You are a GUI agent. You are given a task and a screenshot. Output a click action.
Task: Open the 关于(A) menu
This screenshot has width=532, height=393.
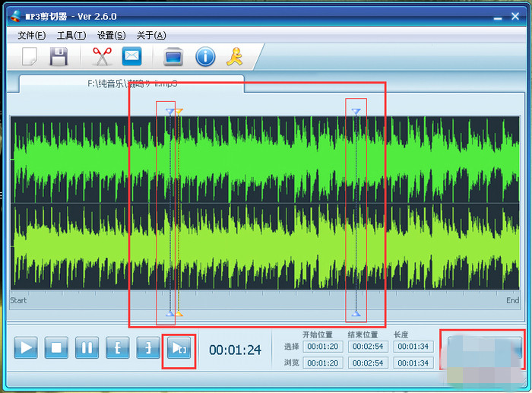point(151,35)
